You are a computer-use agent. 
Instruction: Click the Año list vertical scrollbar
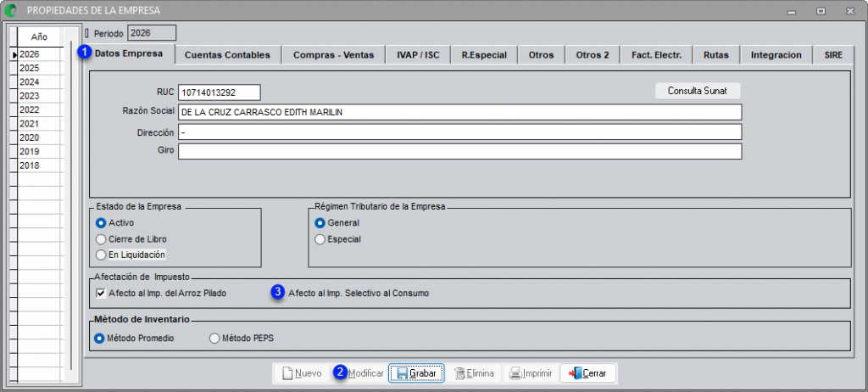(x=71, y=204)
